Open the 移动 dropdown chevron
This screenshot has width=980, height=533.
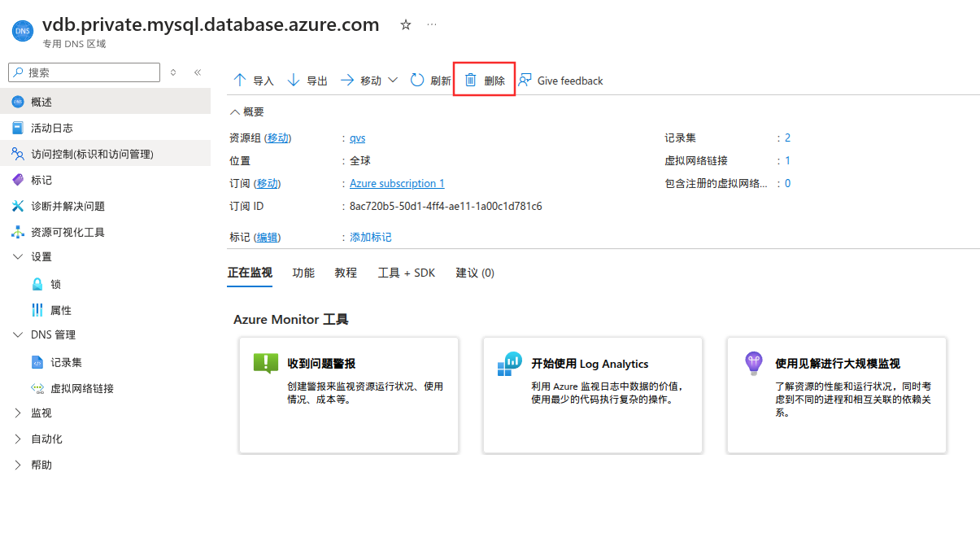393,80
